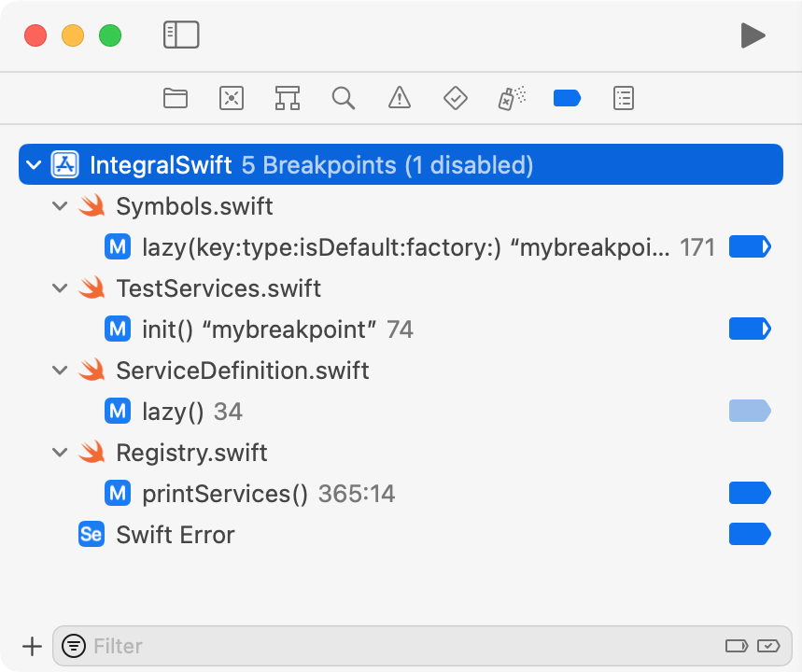802x672 pixels.
Task: Open the Test navigator diamond icon
Action: [456, 98]
